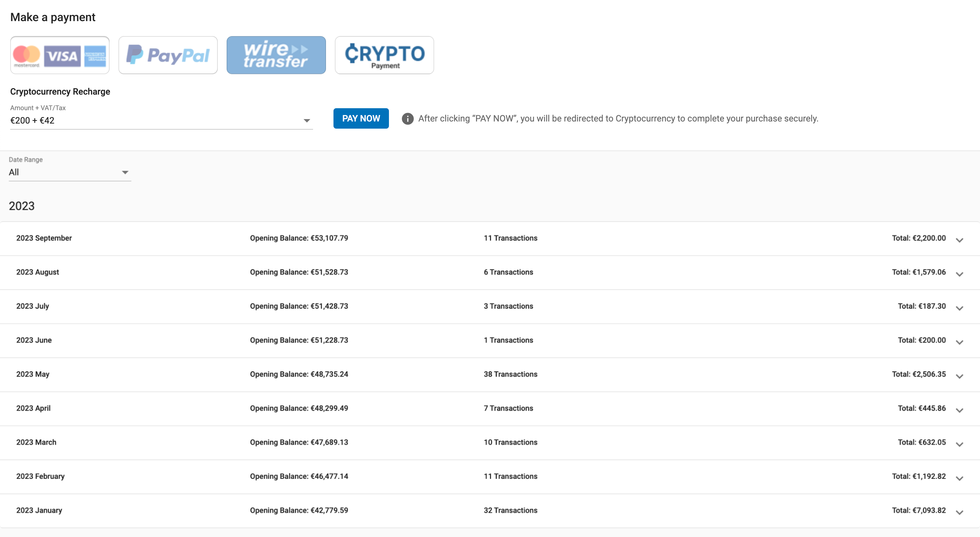The image size is (980, 537).
Task: Click the '2023 January' row label
Action: click(x=39, y=510)
